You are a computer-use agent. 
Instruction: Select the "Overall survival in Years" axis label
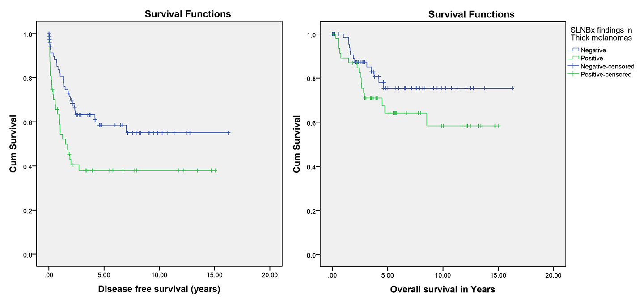[x=443, y=289]
